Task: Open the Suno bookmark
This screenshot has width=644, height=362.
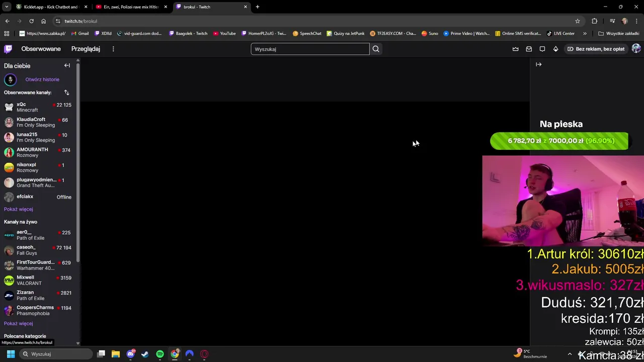Action: click(x=430, y=34)
